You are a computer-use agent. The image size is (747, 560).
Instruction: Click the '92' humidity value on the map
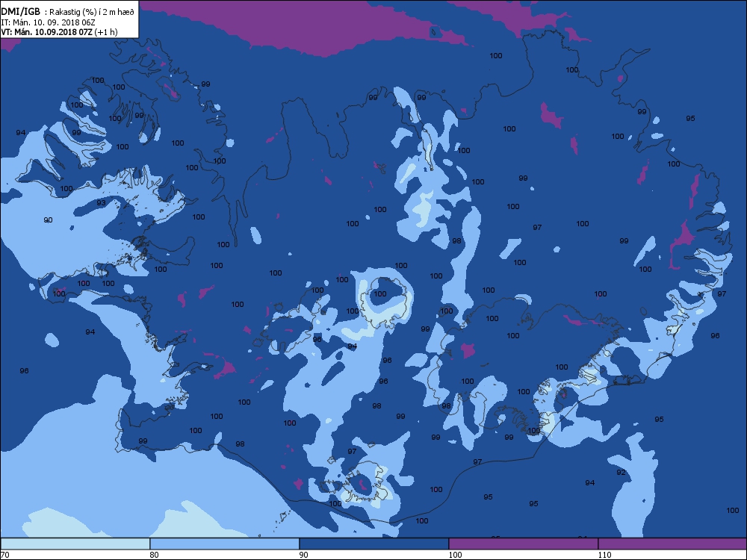[621, 473]
